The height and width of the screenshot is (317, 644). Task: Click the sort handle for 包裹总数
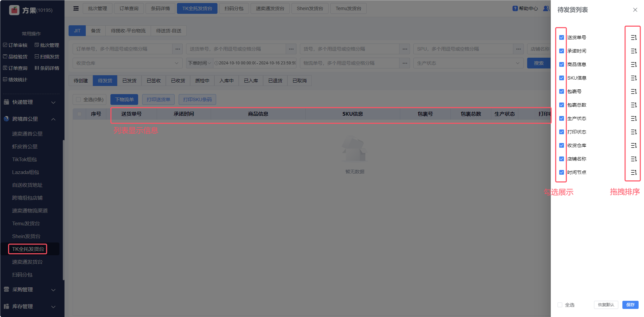(x=634, y=105)
